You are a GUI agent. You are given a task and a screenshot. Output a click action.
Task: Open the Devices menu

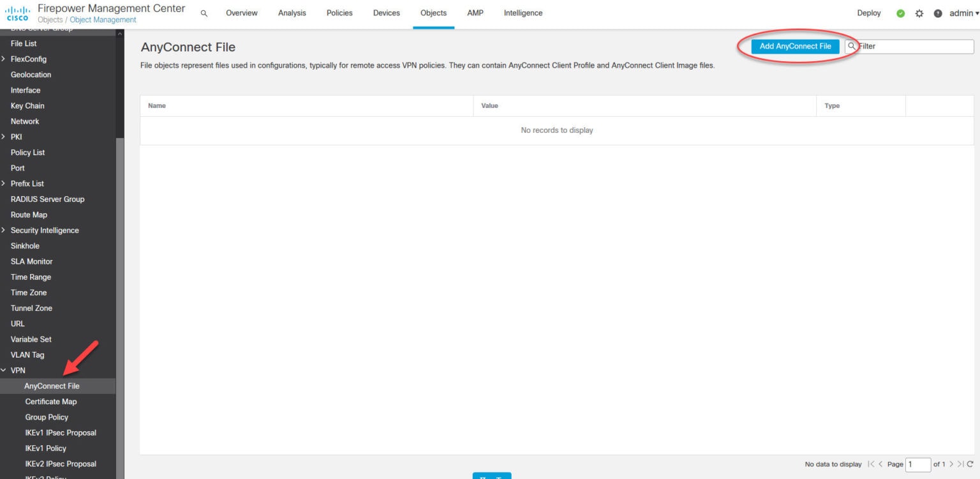tap(387, 13)
